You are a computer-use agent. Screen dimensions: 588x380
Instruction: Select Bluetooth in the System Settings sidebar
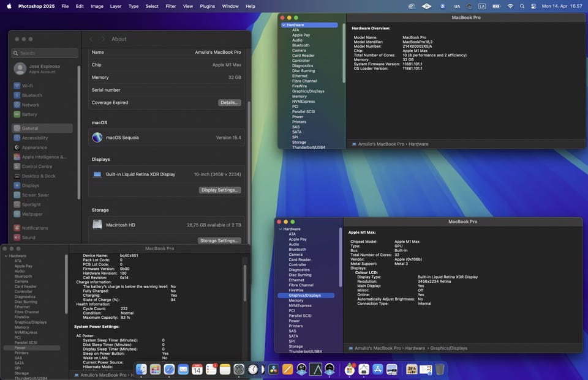click(32, 95)
